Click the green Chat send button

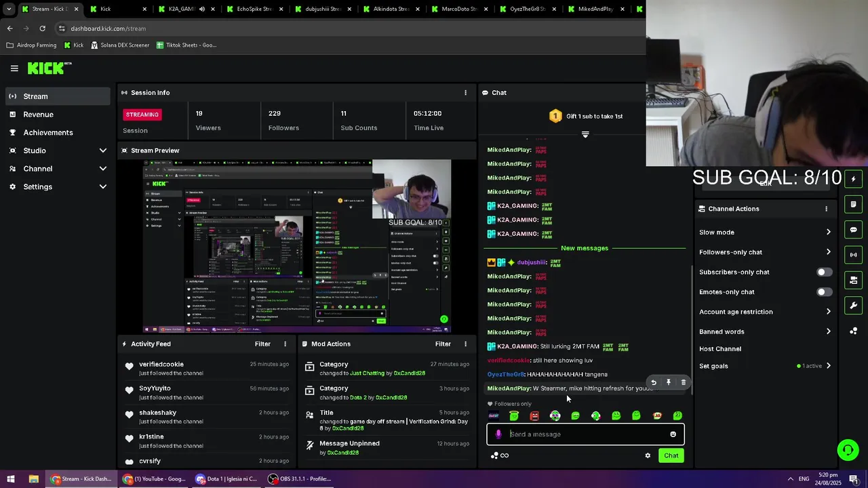point(671,455)
